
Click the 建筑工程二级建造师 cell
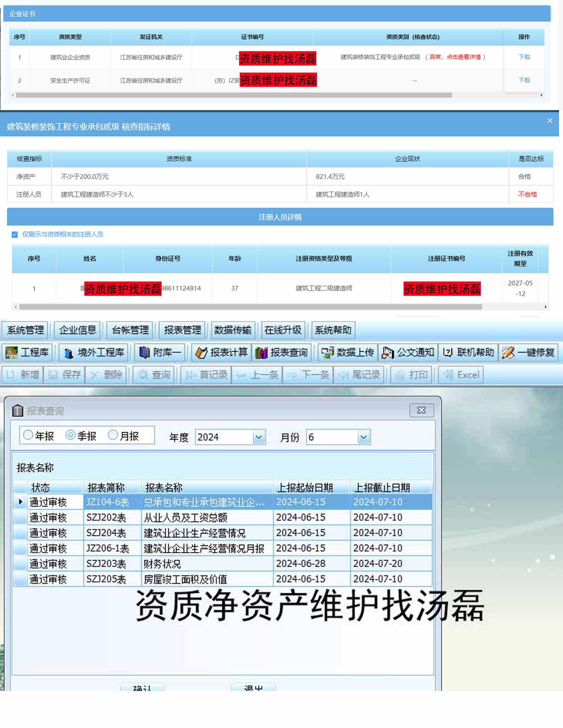point(324,288)
